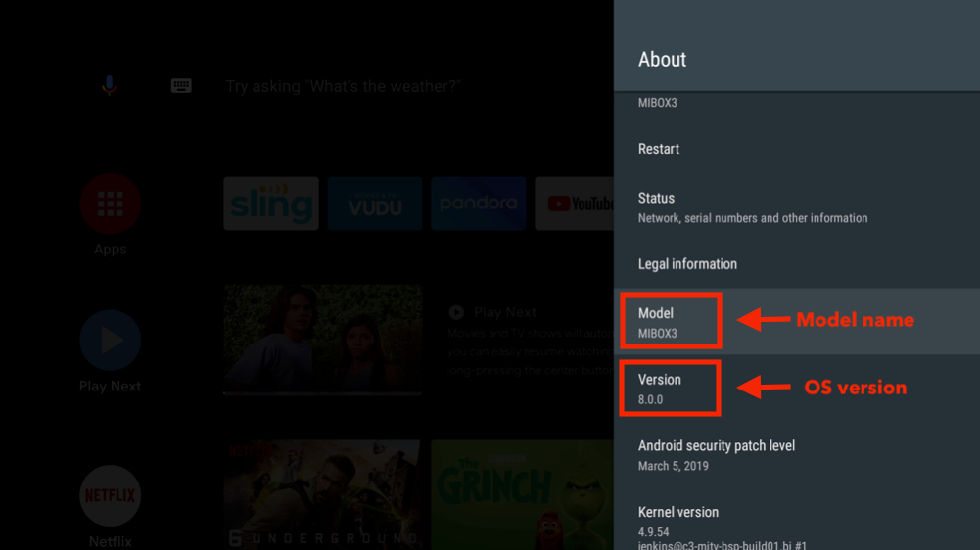980x550 pixels.
Task: Open The Grinch movie thumbnail
Action: click(523, 495)
